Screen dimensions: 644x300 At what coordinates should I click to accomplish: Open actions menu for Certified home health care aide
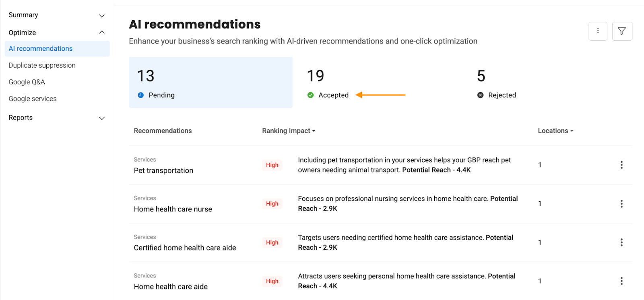tap(621, 242)
